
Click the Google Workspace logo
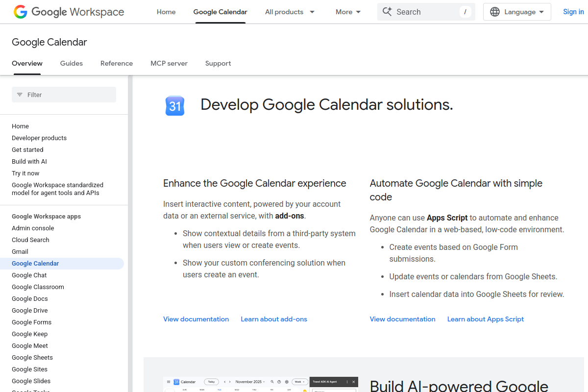(x=69, y=12)
